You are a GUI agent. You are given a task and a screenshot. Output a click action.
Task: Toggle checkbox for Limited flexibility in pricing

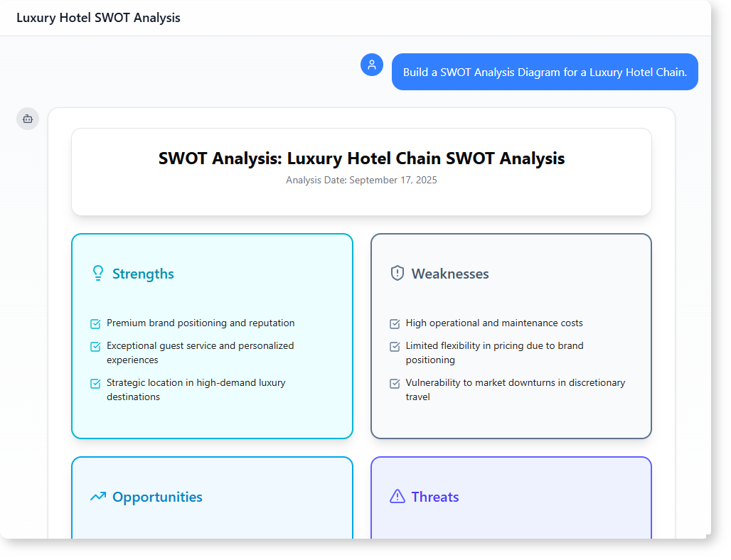point(395,347)
